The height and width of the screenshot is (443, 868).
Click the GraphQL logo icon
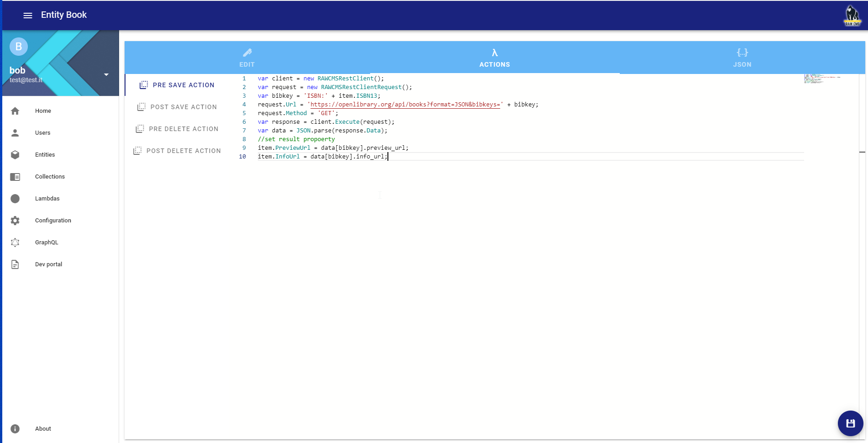pos(15,243)
